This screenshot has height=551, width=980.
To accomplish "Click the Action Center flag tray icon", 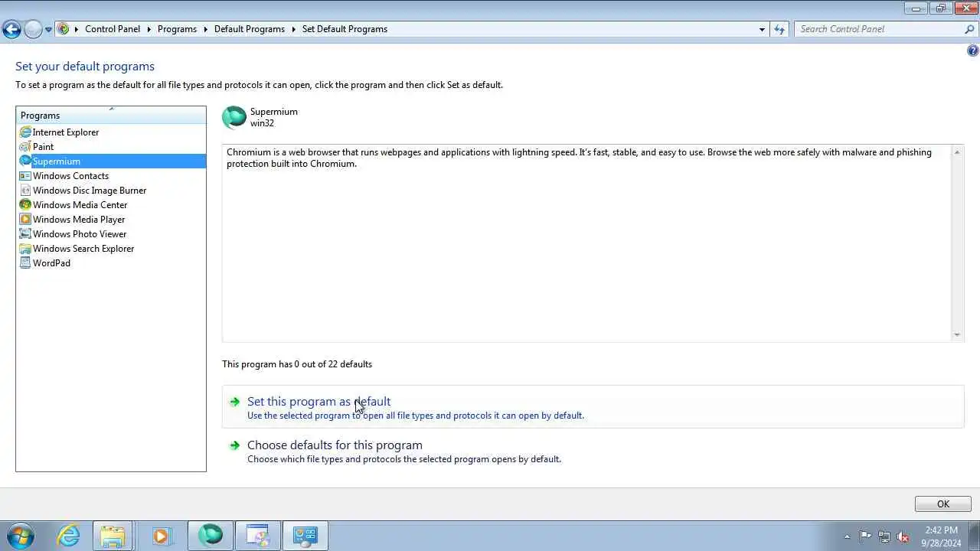I will [865, 536].
